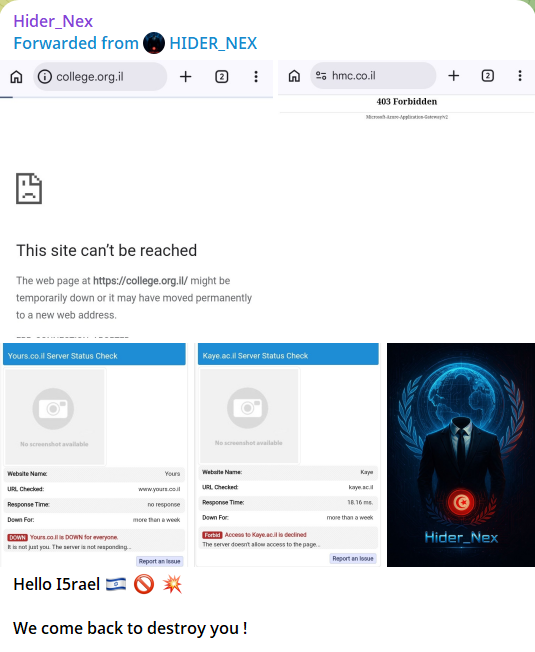This screenshot has width=535, height=652.
Task: Click the "Hello I5rael" message text
Action: (57, 584)
